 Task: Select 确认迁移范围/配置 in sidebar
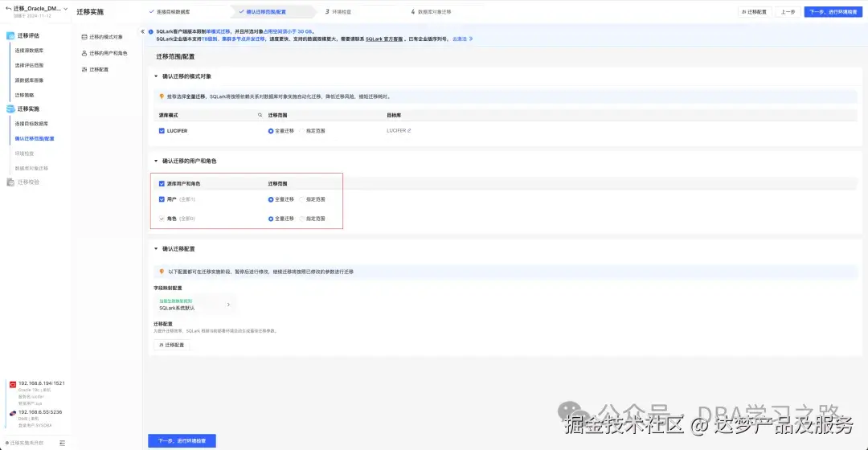click(35, 138)
